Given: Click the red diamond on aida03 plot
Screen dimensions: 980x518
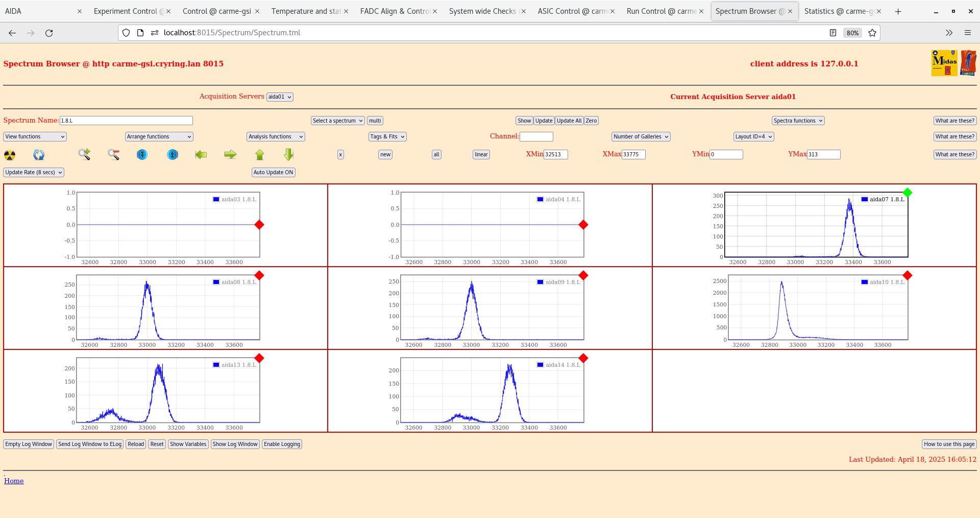Looking at the screenshot, I should click(259, 225).
